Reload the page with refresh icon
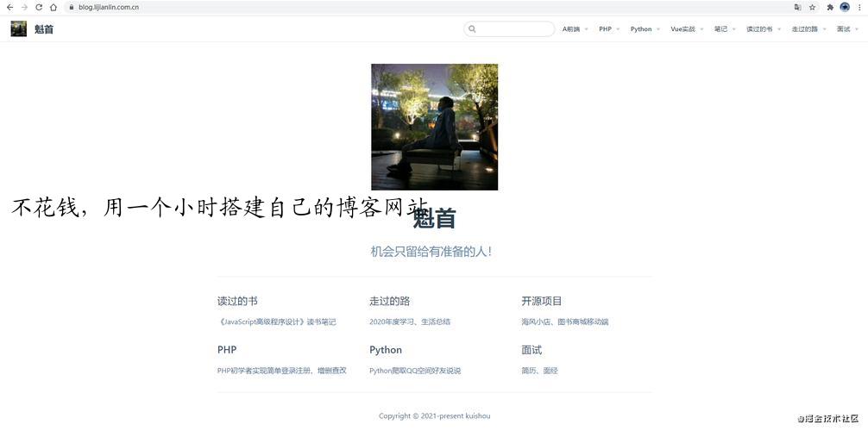Image resolution: width=868 pixels, height=431 pixels. pyautogui.click(x=39, y=7)
